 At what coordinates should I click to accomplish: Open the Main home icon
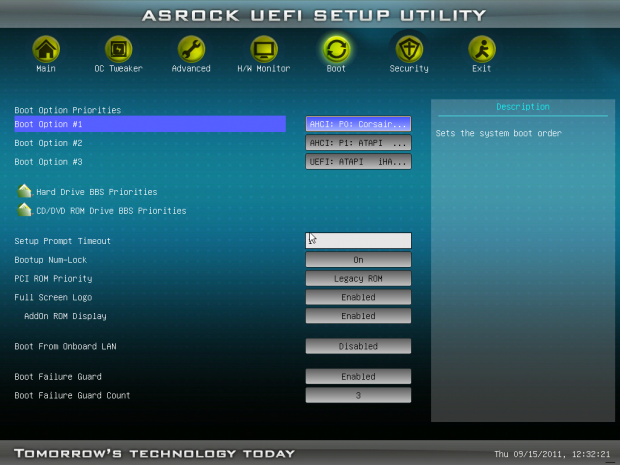click(46, 49)
